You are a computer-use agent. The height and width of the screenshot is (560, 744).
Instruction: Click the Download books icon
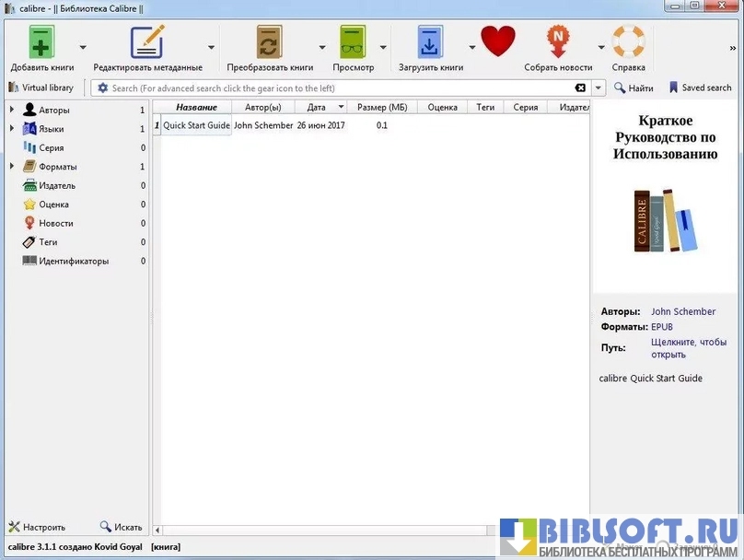tap(430, 43)
